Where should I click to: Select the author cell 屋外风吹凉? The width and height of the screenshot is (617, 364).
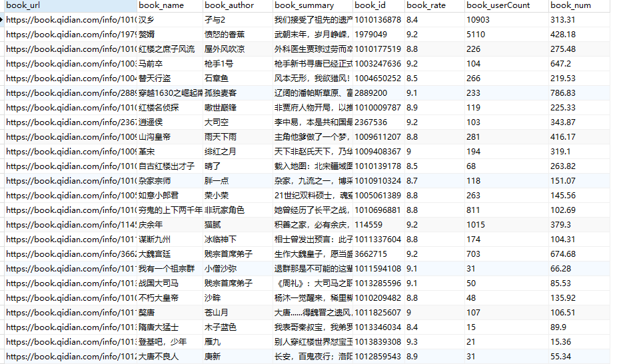tap(238, 49)
